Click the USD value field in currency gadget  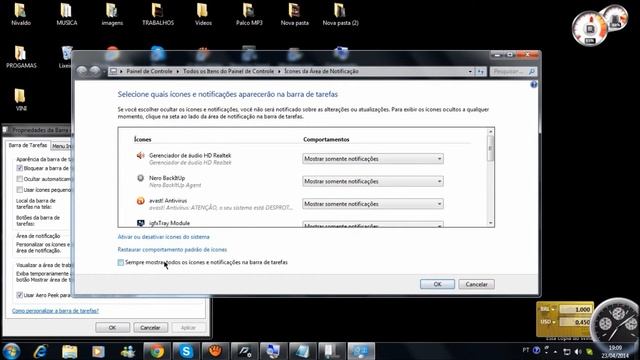click(x=575, y=322)
